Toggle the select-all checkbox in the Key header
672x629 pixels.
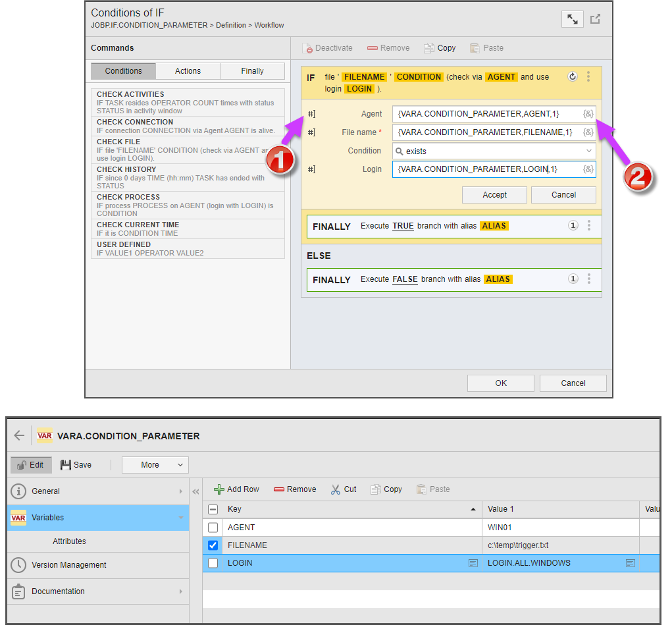point(212,509)
